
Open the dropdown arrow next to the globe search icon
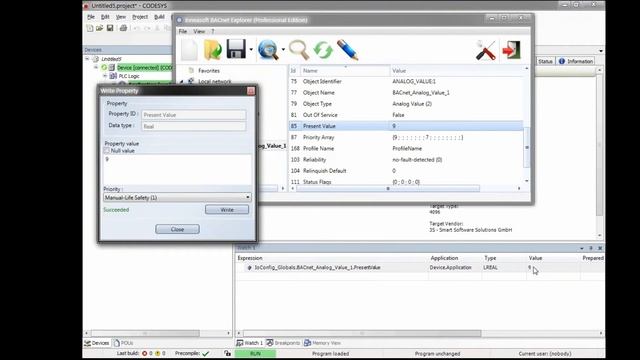(283, 50)
